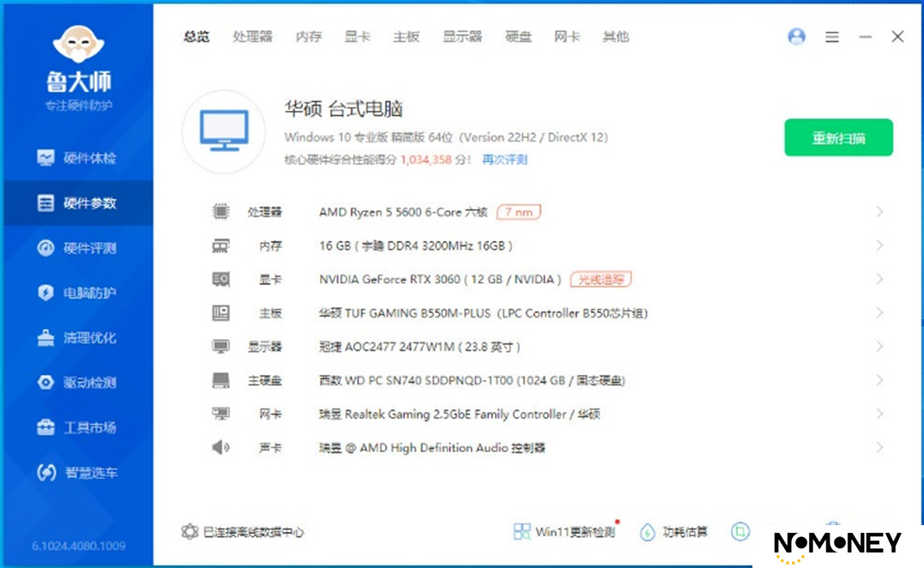Expand the 处理器 row chevron
This screenshot has height=568, width=924.
(879, 212)
